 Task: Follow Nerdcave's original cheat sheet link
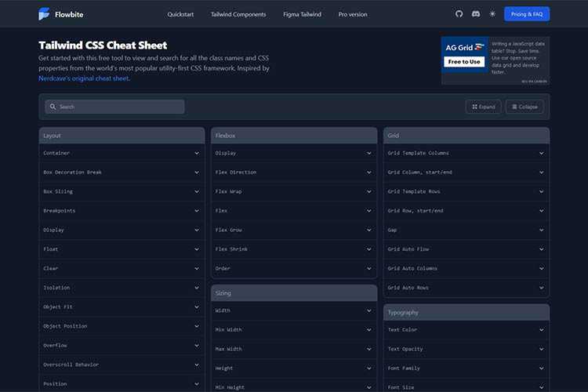[84, 78]
